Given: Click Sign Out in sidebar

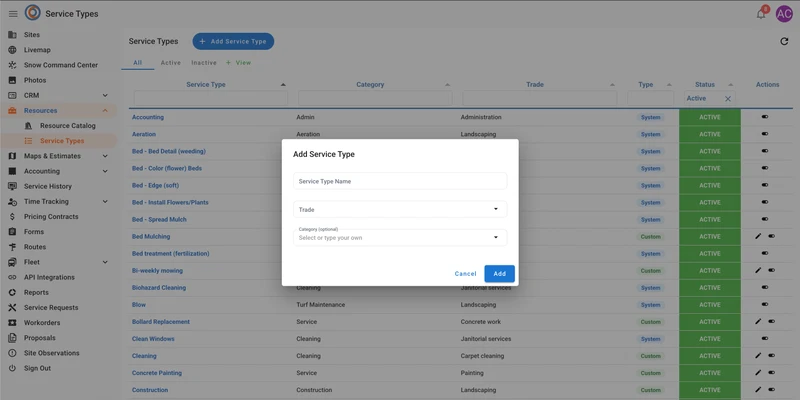Looking at the screenshot, I should tap(37, 368).
